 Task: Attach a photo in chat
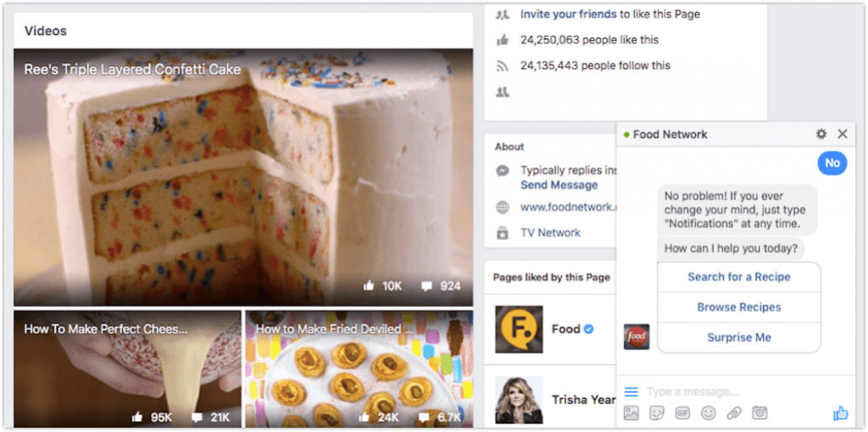tap(631, 412)
